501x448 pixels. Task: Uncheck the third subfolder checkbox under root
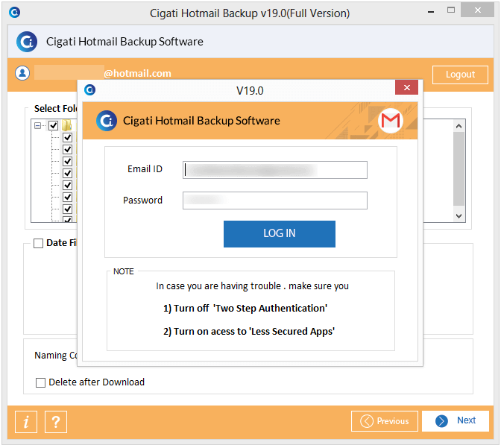click(67, 161)
